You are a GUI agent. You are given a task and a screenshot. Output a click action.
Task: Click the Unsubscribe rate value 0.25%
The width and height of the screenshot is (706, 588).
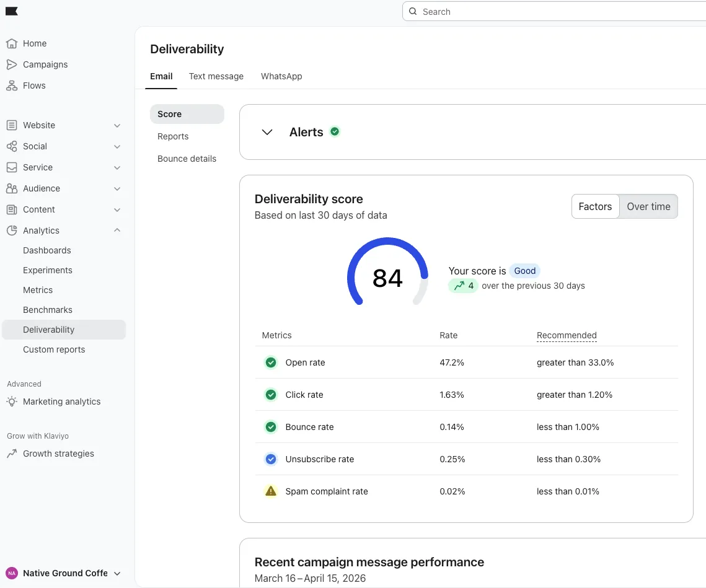tap(452, 459)
